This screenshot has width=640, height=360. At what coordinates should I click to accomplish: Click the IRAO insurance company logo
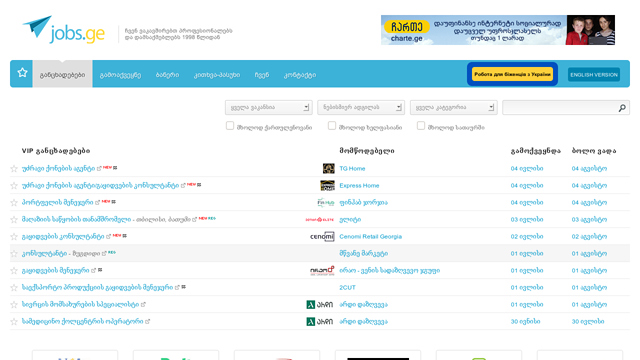pyautogui.click(x=322, y=270)
